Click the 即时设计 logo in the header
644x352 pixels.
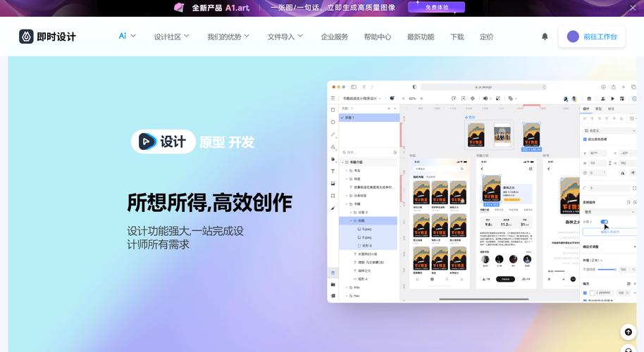47,37
